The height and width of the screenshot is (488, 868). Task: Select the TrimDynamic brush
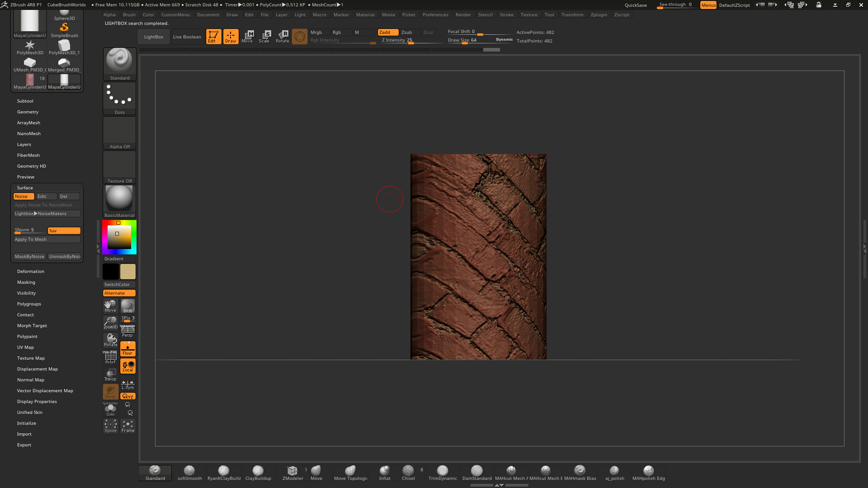(x=443, y=473)
